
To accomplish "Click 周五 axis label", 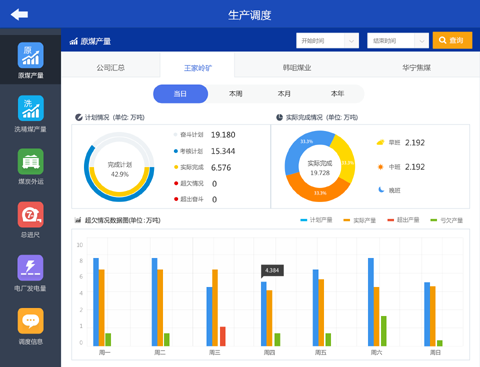I will tap(321, 352).
